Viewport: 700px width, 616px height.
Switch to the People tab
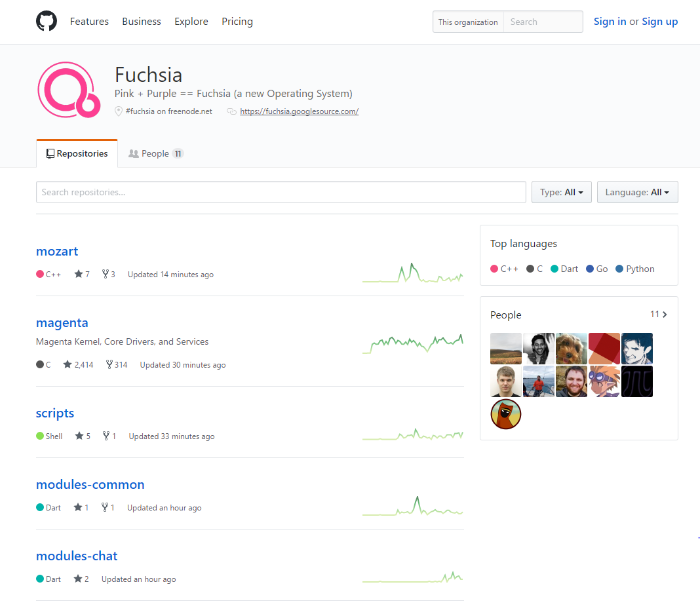[x=156, y=153]
